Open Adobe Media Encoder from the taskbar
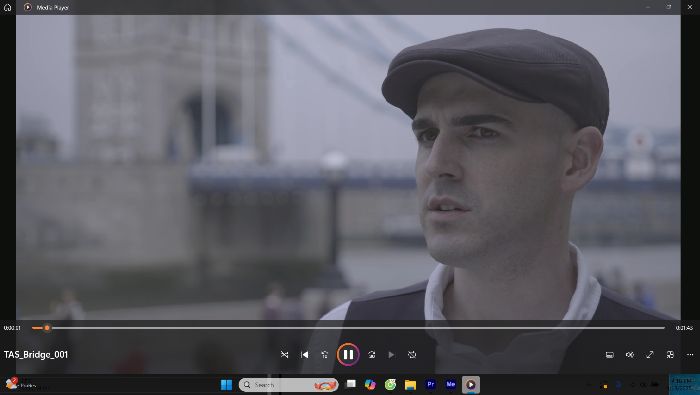Screen dimensions: 700x395 pyautogui.click(x=451, y=384)
